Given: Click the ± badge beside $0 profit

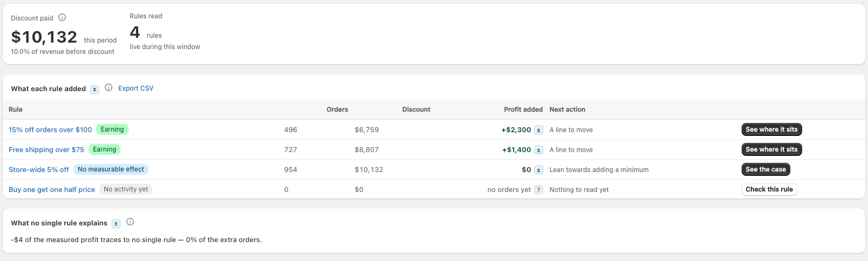Looking at the screenshot, I should pyautogui.click(x=539, y=170).
